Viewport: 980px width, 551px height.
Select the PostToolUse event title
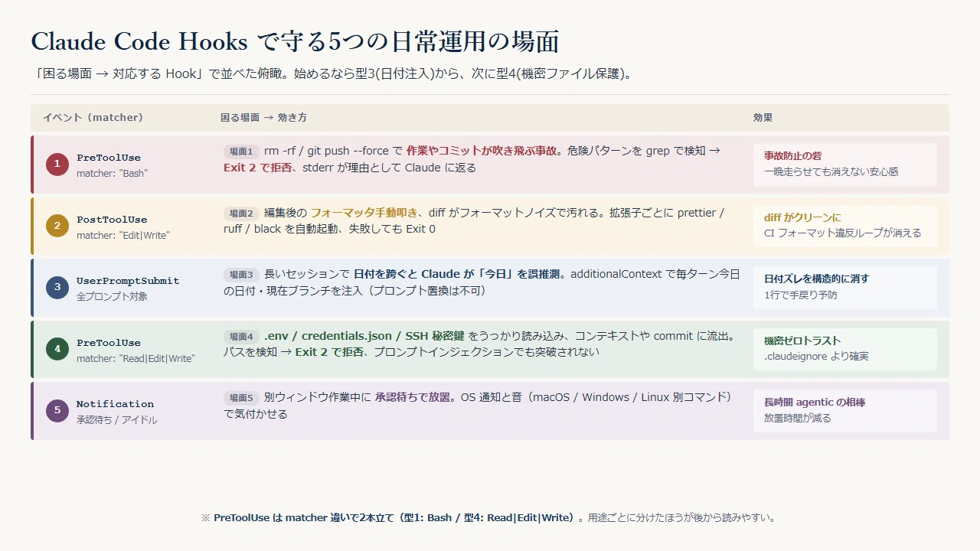[112, 220]
